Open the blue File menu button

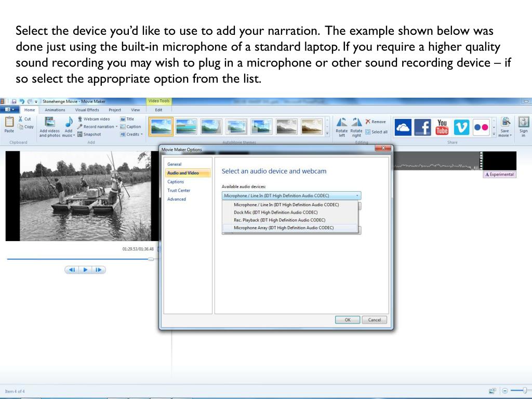coord(10,110)
